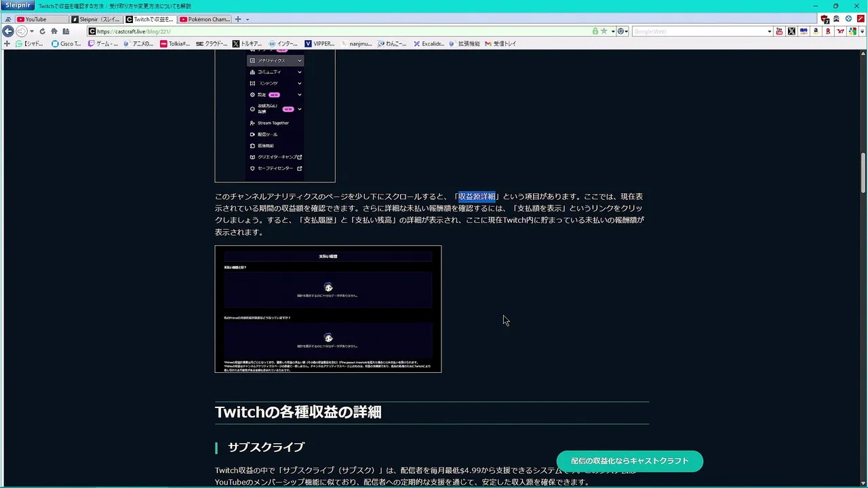Image resolution: width=868 pixels, height=488 pixels.
Task: Go back with the browser back arrow
Action: tap(8, 31)
